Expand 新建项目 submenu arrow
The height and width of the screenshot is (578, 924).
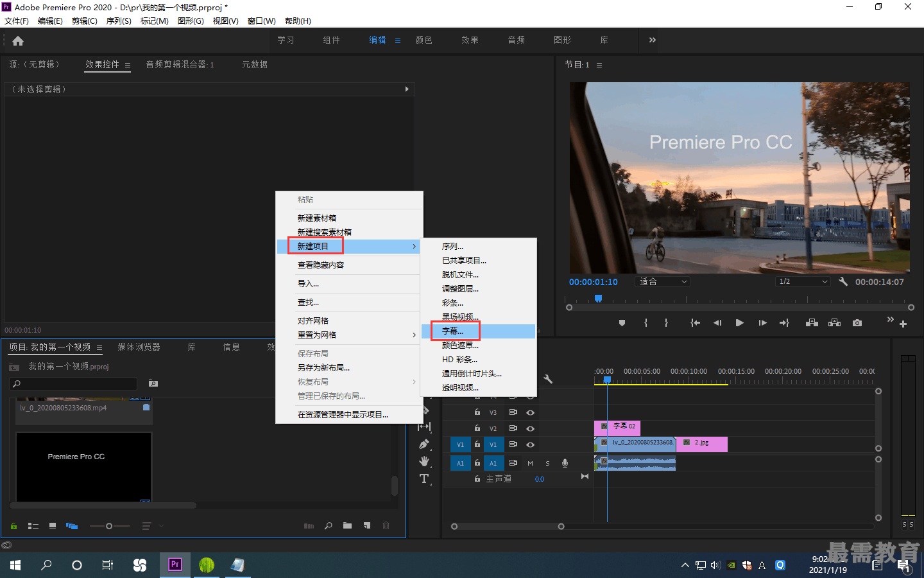[414, 247]
